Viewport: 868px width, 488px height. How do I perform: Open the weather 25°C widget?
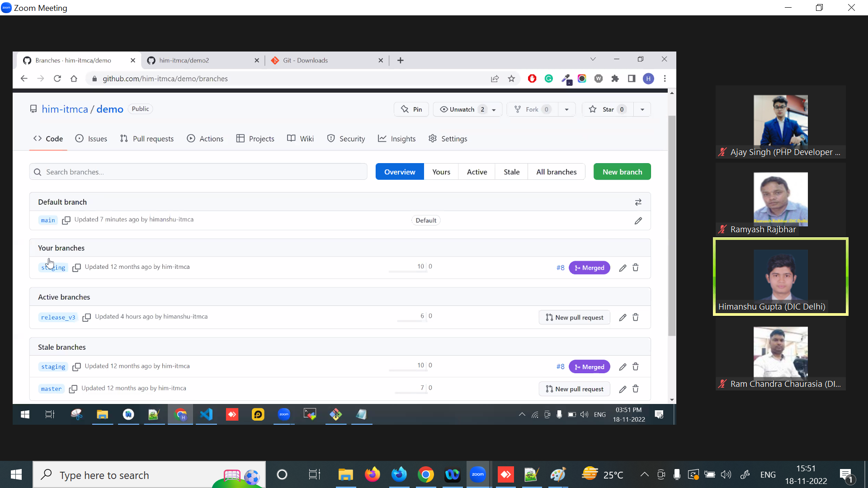pos(603,474)
